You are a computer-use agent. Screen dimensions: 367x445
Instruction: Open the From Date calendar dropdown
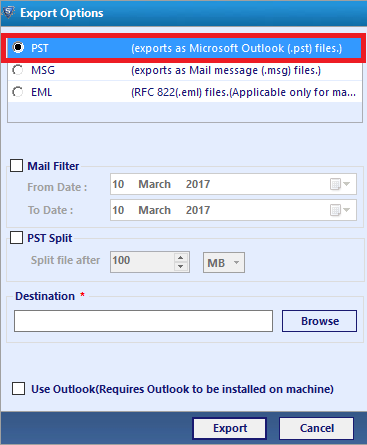point(340,184)
